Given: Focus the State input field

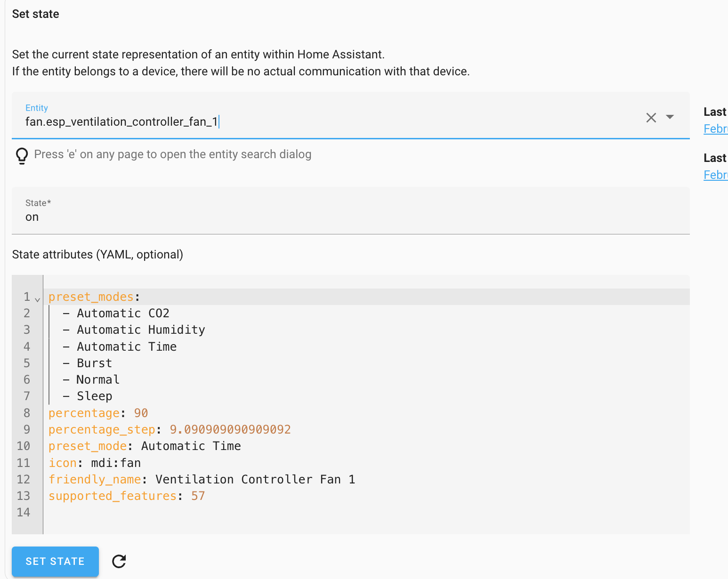Looking at the screenshot, I should pos(350,217).
